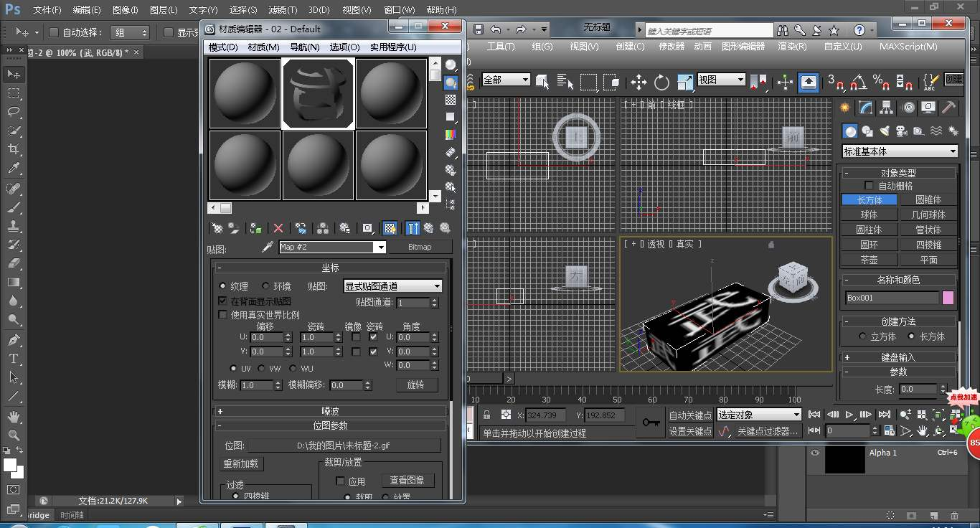The width and height of the screenshot is (980, 528).
Task: Click Get Material icon in Material Editor
Action: [x=217, y=228]
